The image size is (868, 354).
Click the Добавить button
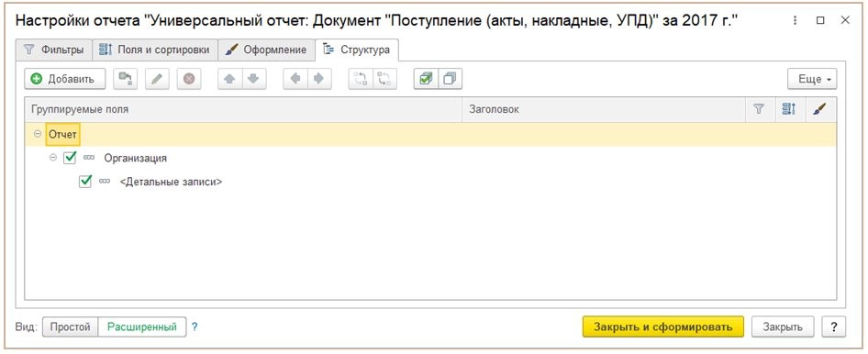65,79
